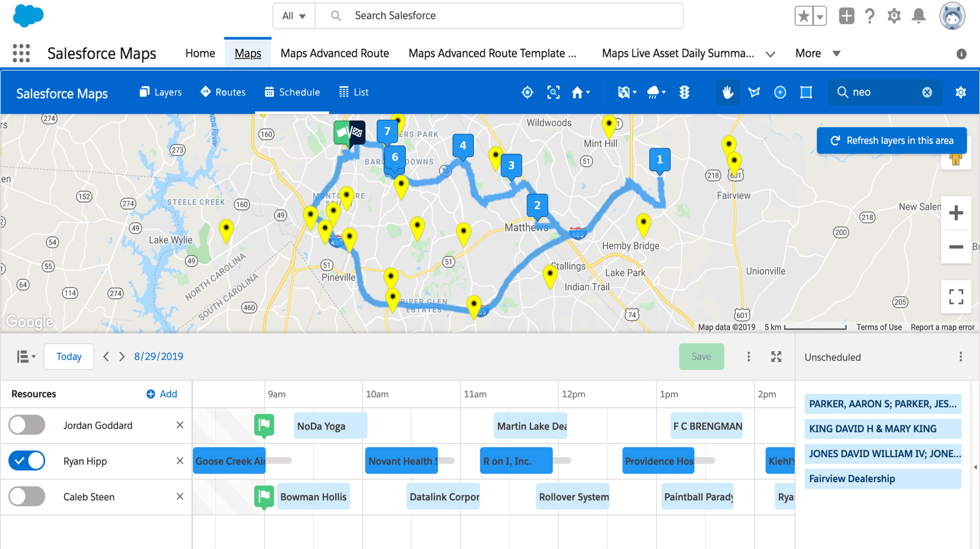Select the circle selection tool
This screenshot has width=980, height=549.
[780, 92]
